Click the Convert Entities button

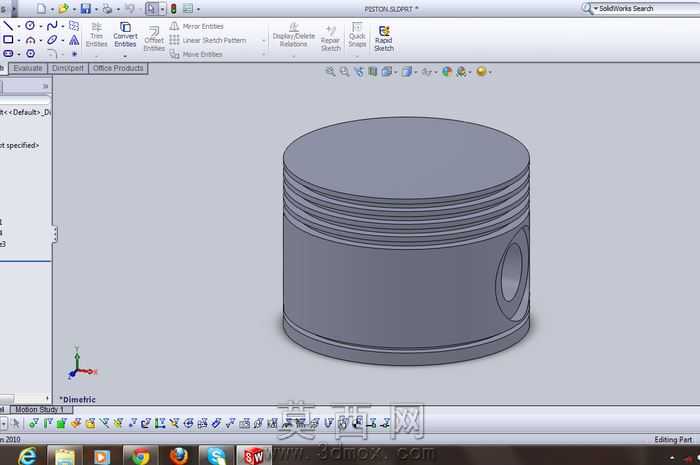pos(125,35)
